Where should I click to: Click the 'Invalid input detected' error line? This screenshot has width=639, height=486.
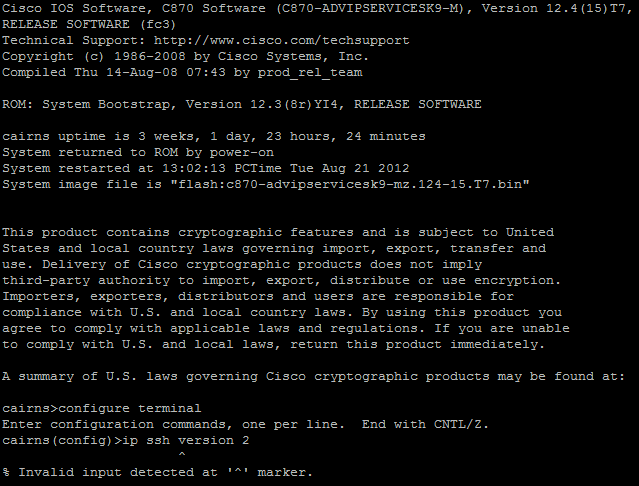tap(157, 473)
